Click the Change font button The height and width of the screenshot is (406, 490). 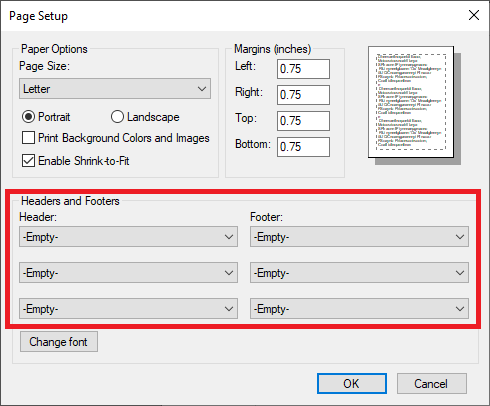[59, 342]
